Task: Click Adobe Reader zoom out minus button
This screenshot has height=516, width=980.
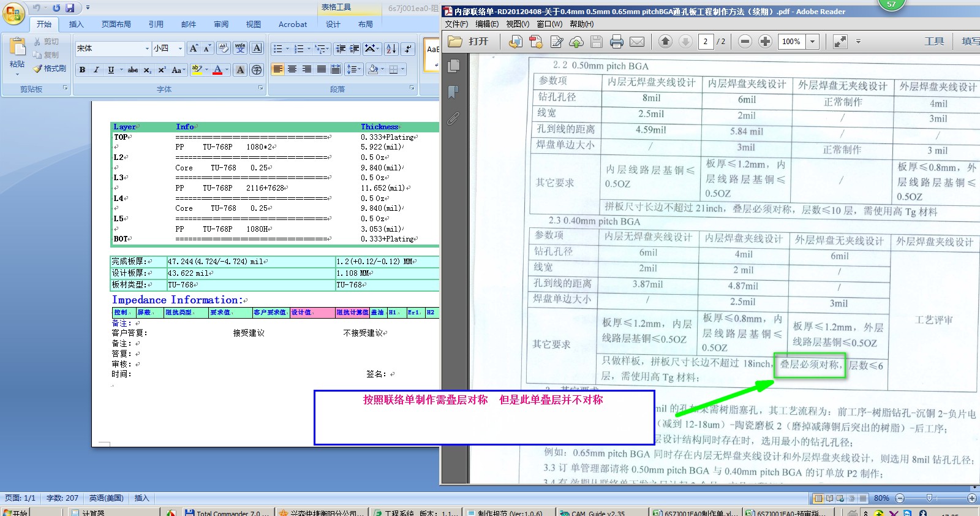Action: tap(745, 42)
